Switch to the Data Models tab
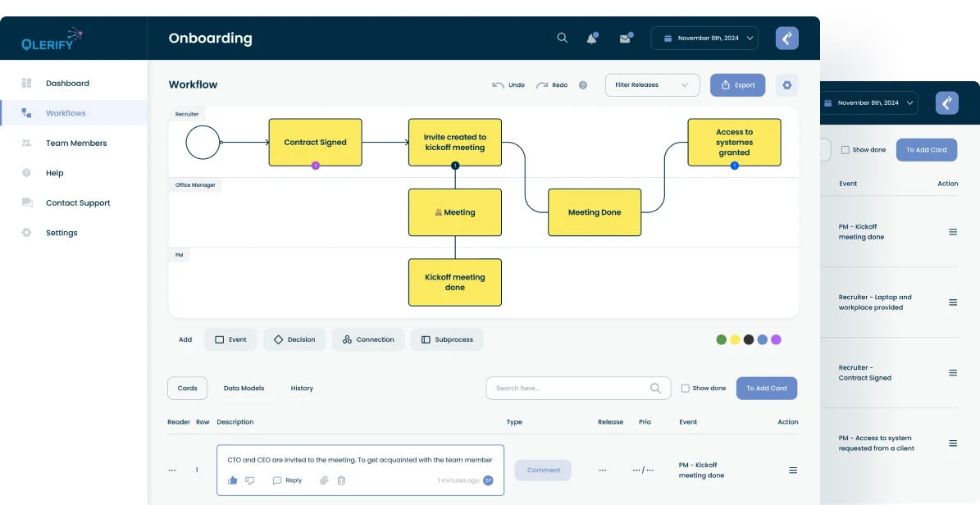 244,389
